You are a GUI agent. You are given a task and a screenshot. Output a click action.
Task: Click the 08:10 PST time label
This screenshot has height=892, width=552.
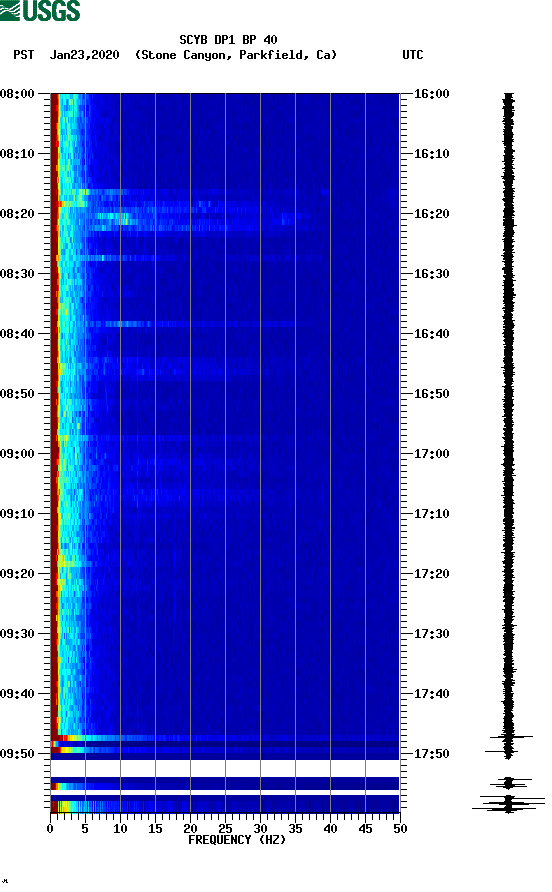(17, 154)
